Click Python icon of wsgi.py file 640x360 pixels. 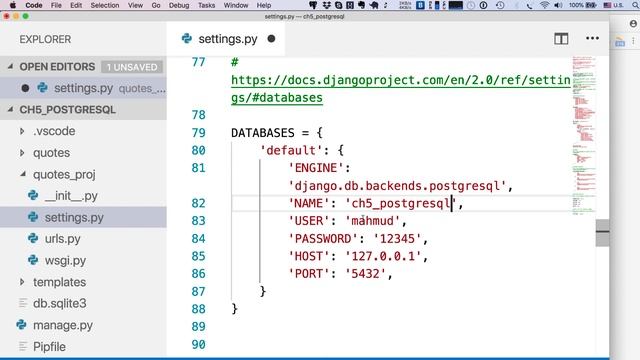pos(33,260)
